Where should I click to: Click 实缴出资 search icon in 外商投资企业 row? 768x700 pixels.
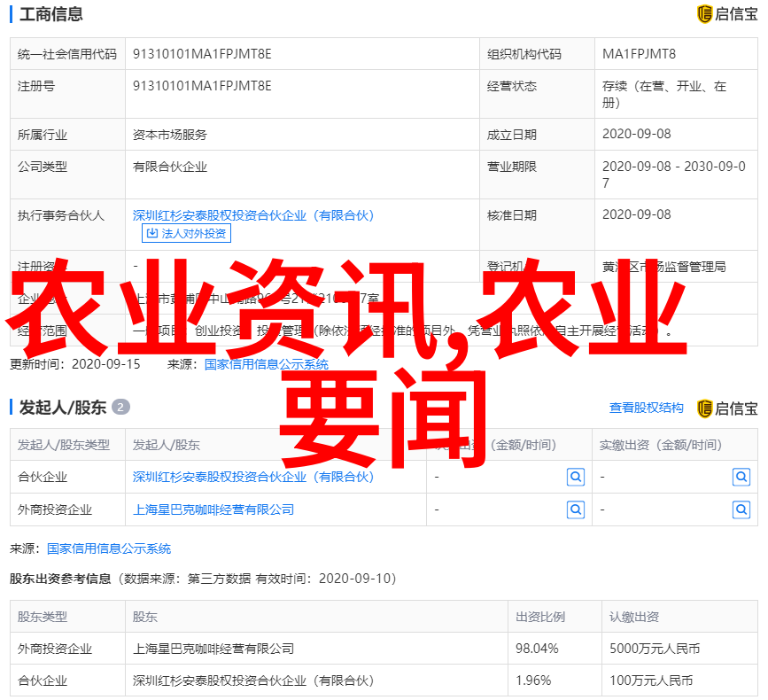click(x=741, y=510)
